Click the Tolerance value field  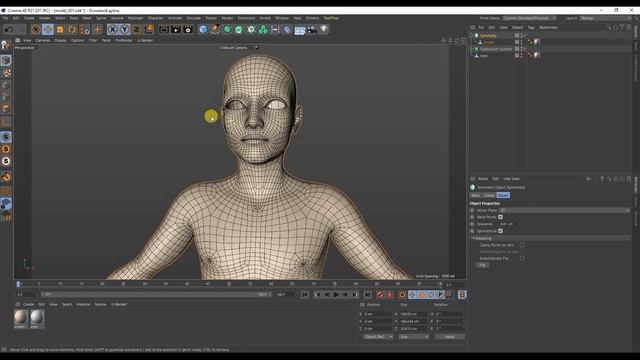point(507,224)
